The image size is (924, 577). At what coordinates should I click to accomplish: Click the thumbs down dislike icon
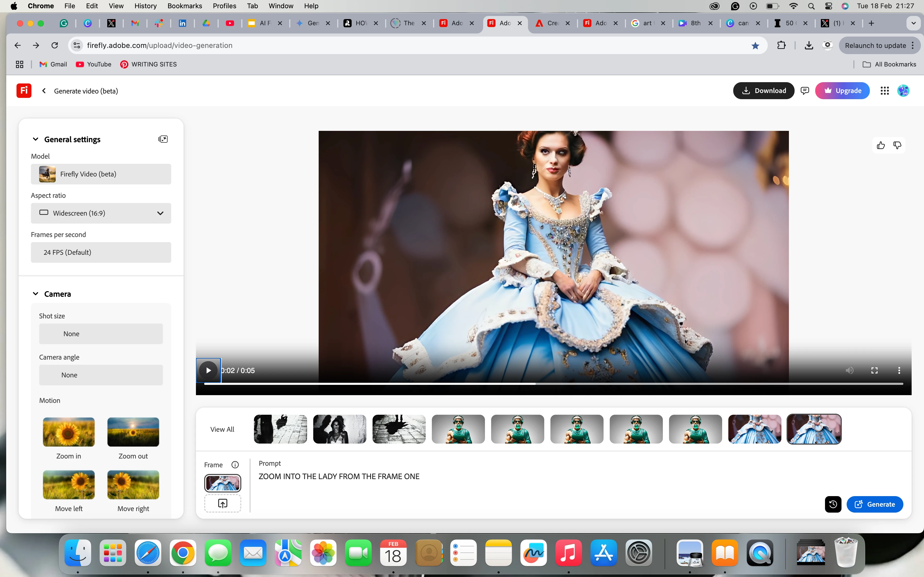[897, 145]
